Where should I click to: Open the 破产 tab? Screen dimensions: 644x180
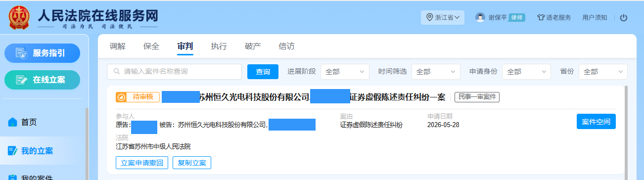pos(253,46)
